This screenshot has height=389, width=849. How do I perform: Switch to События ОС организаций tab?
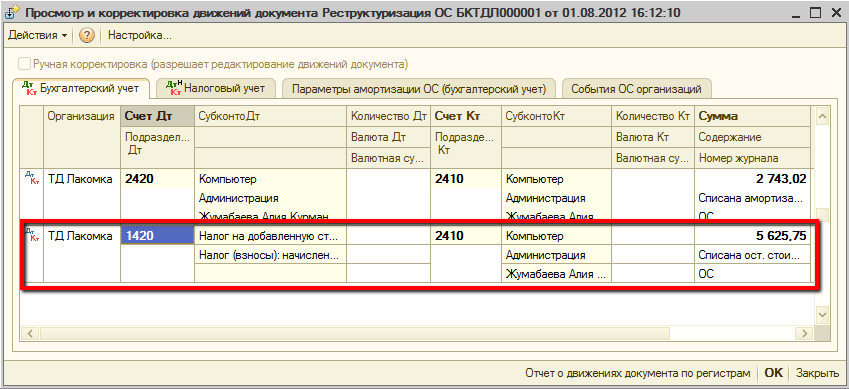[636, 89]
